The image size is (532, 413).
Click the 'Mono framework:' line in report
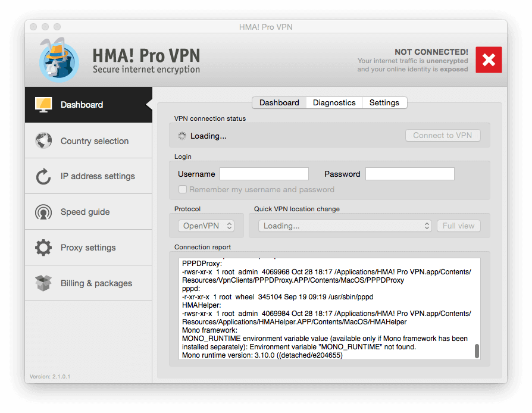(209, 330)
